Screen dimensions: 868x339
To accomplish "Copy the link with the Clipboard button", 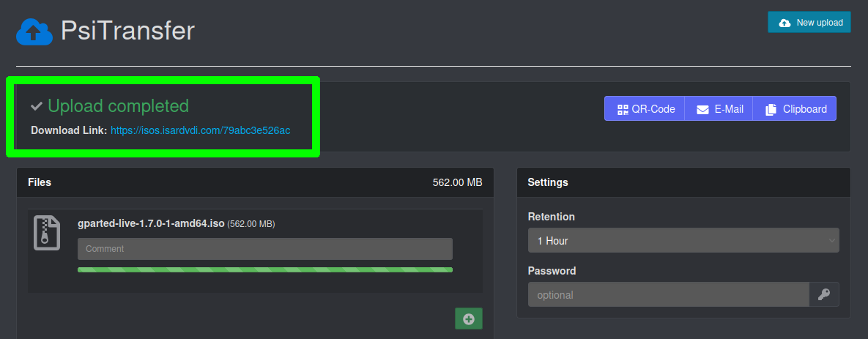I will tap(795, 109).
